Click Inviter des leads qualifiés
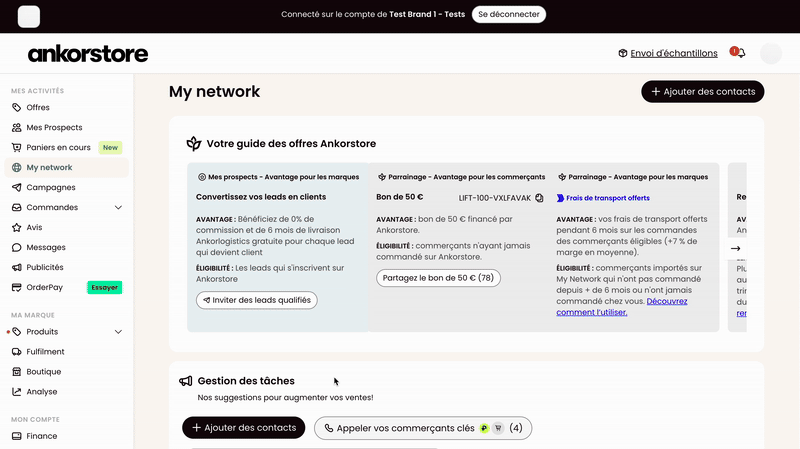 (257, 300)
